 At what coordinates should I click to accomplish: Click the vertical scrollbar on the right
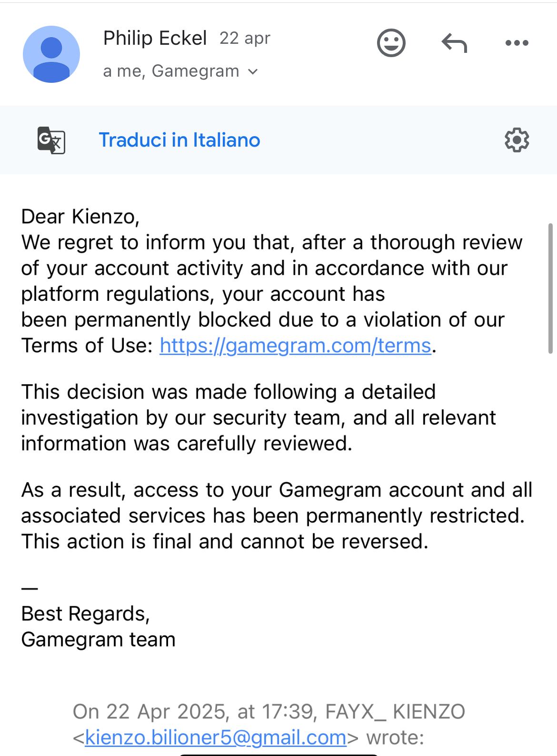[x=550, y=288]
